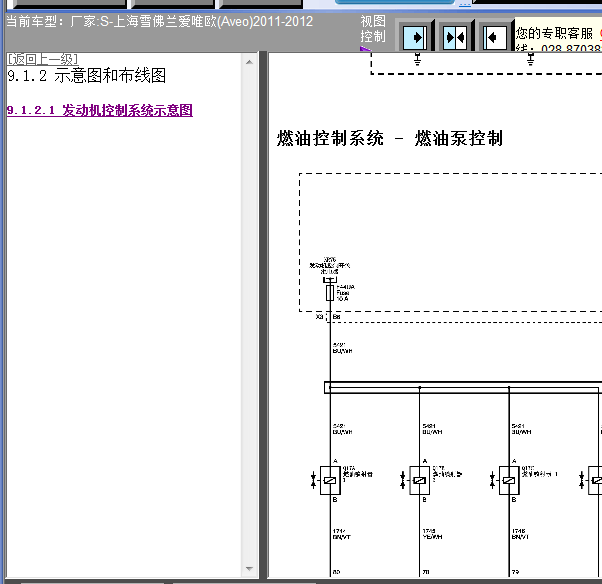Click the left panel scrollbar down arrow

tap(249, 568)
